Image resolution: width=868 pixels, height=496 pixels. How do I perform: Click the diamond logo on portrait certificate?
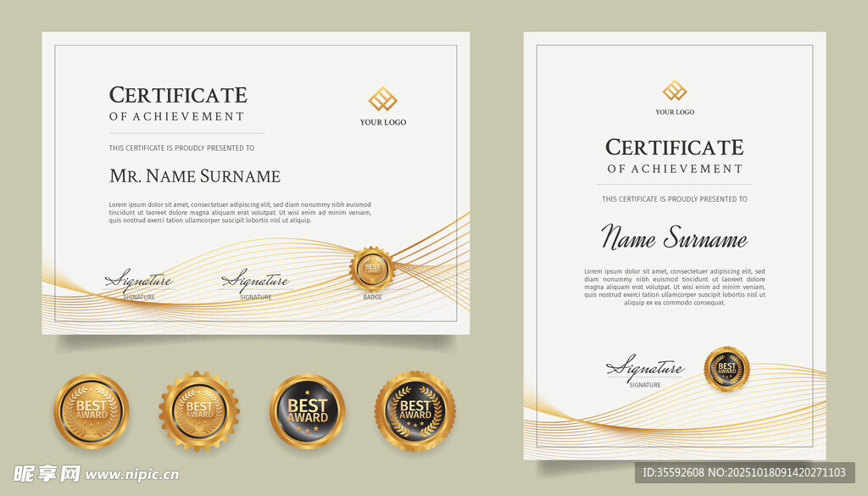(675, 91)
